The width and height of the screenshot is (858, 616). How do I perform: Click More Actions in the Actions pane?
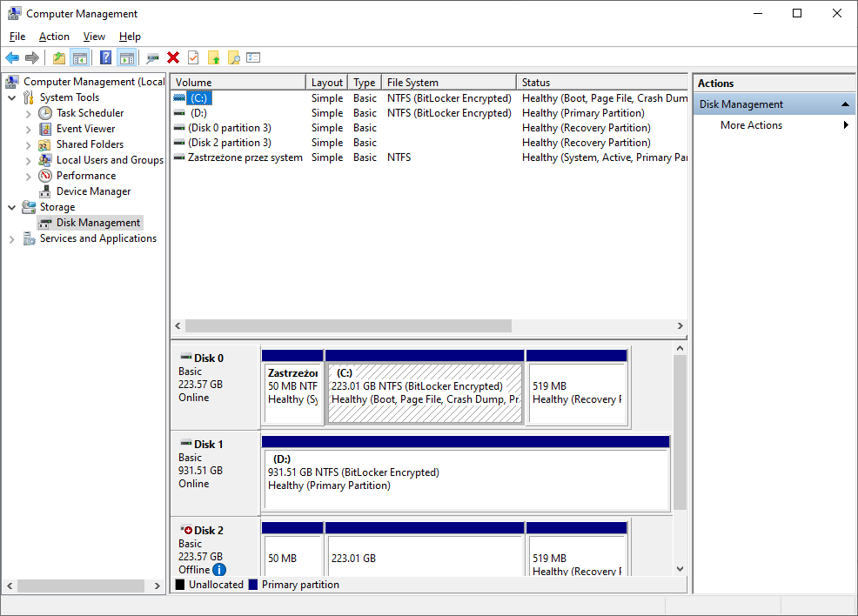tap(751, 124)
